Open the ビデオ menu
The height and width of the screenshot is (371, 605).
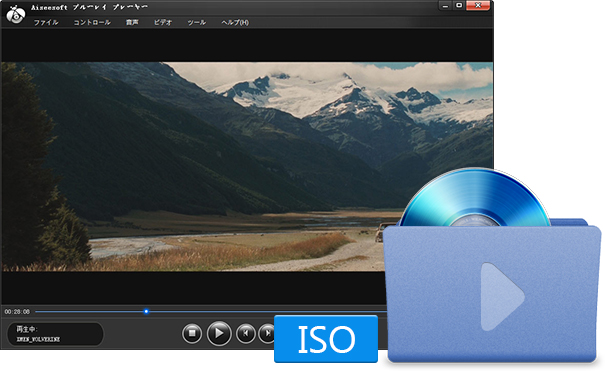[x=163, y=22]
